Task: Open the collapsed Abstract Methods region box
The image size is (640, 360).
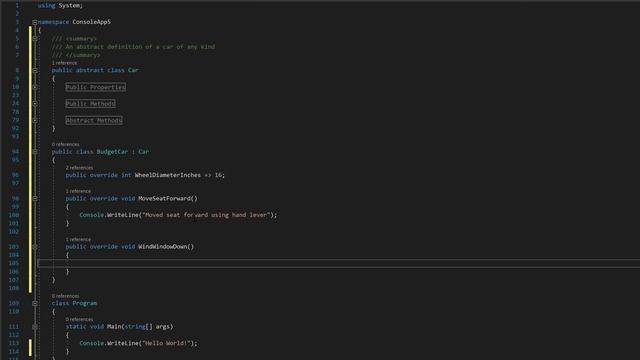Action: point(94,120)
